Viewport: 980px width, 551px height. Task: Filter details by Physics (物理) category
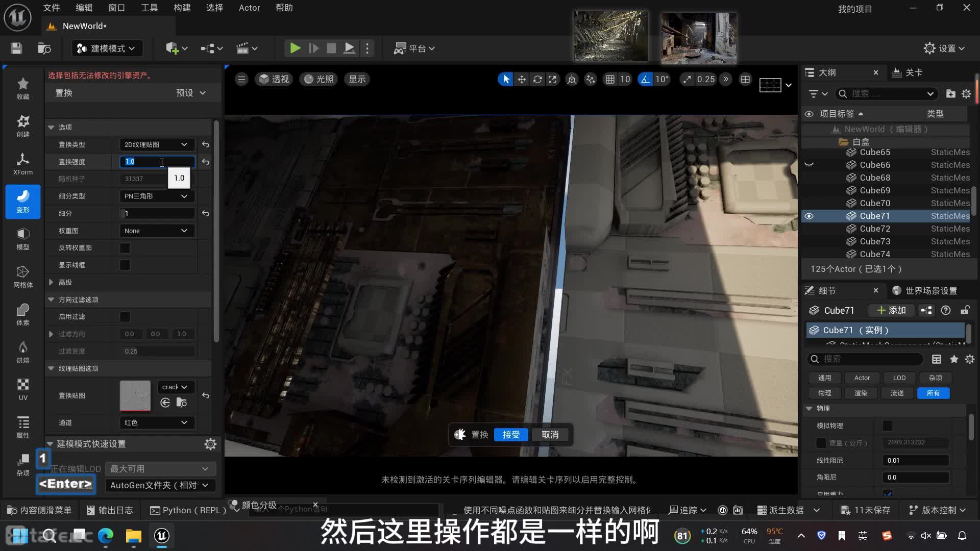coord(824,393)
